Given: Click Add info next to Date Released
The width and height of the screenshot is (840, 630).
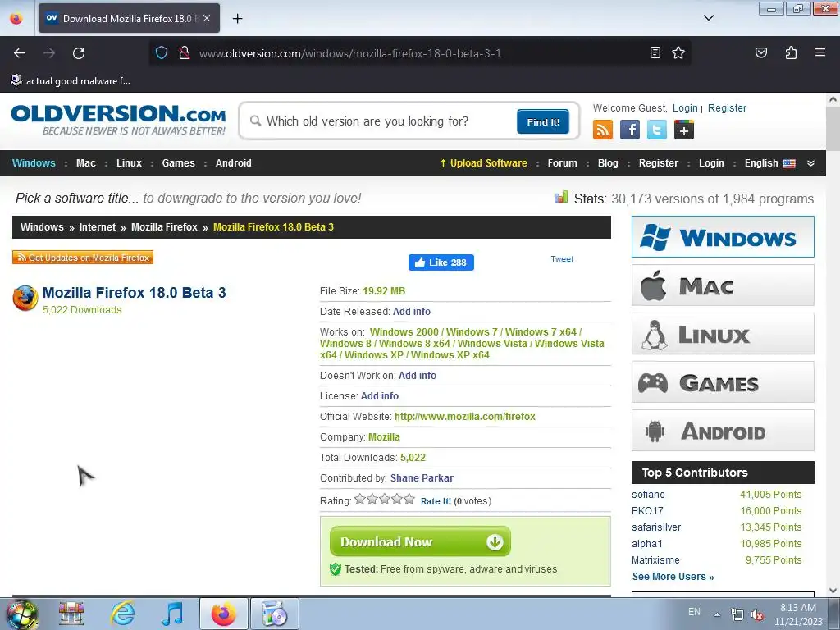Looking at the screenshot, I should tap(412, 311).
